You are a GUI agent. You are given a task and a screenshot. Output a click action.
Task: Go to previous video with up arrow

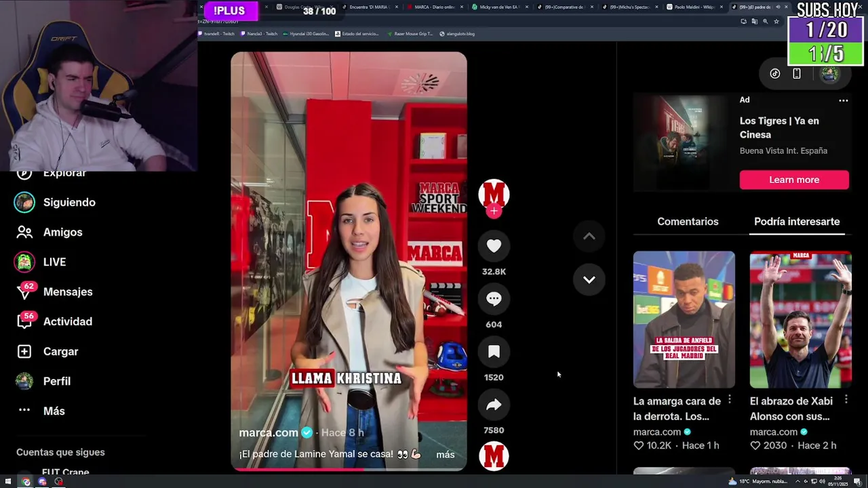pos(589,237)
